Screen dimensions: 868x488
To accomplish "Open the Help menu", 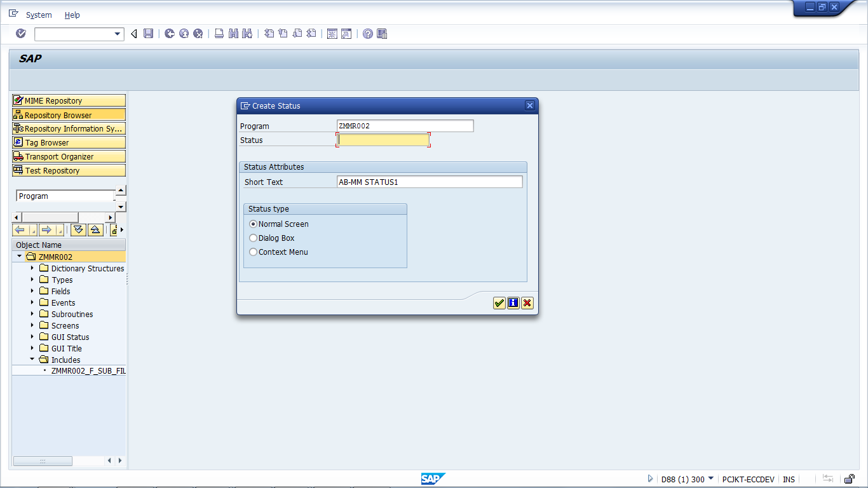I will (x=72, y=15).
